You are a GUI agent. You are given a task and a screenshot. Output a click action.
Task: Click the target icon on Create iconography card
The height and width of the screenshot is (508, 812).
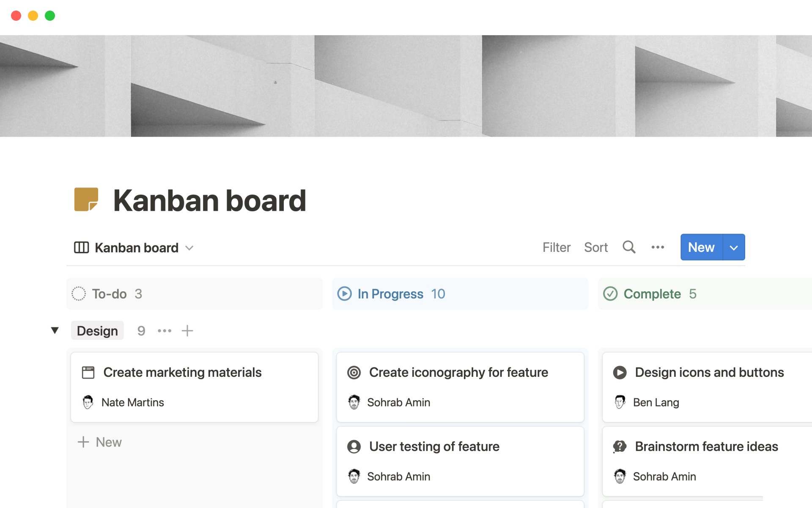coord(354,372)
